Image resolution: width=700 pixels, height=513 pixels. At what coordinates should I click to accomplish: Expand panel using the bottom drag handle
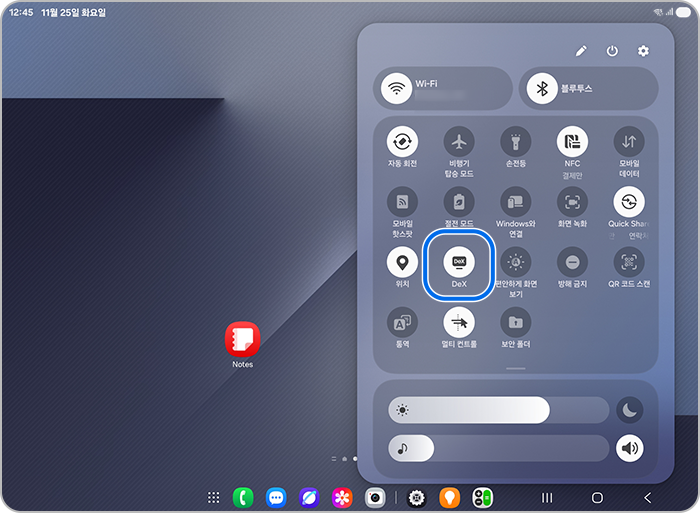pos(516,369)
